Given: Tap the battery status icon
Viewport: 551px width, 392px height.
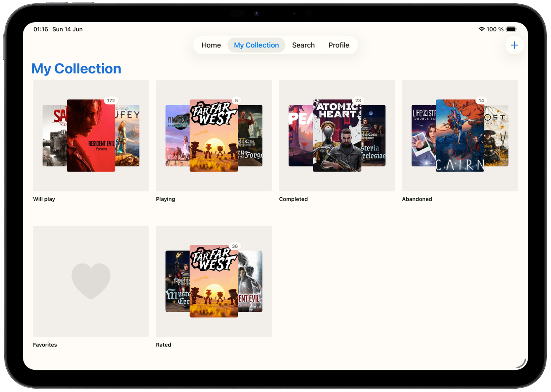Looking at the screenshot, I should point(511,29).
